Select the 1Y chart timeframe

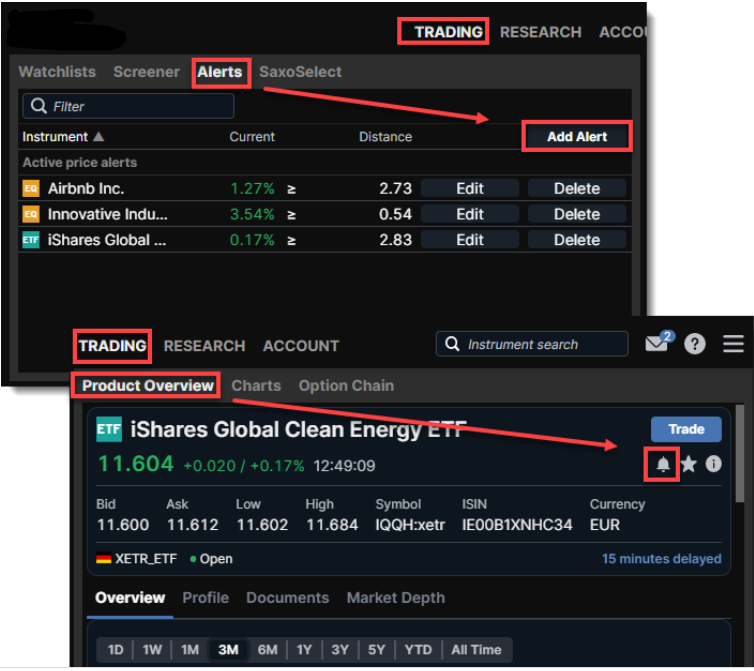tap(304, 649)
